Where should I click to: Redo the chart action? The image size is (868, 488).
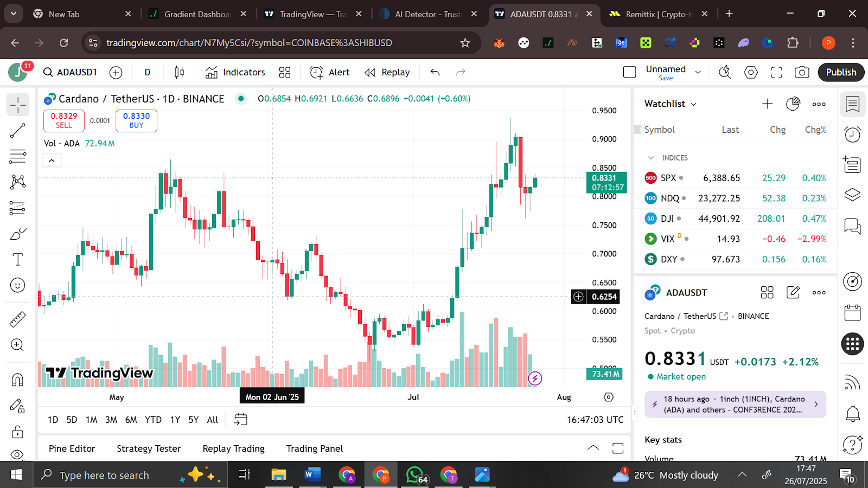tap(461, 72)
